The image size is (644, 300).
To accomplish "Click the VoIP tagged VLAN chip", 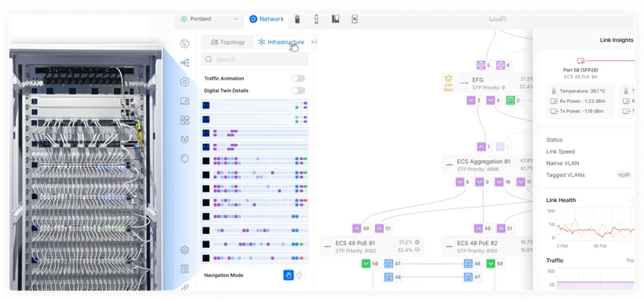I will coord(623,175).
